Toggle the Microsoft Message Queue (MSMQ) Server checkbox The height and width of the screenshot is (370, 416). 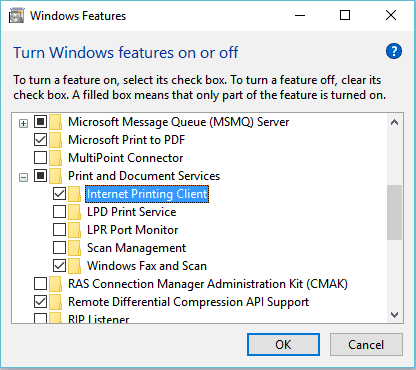[40, 122]
